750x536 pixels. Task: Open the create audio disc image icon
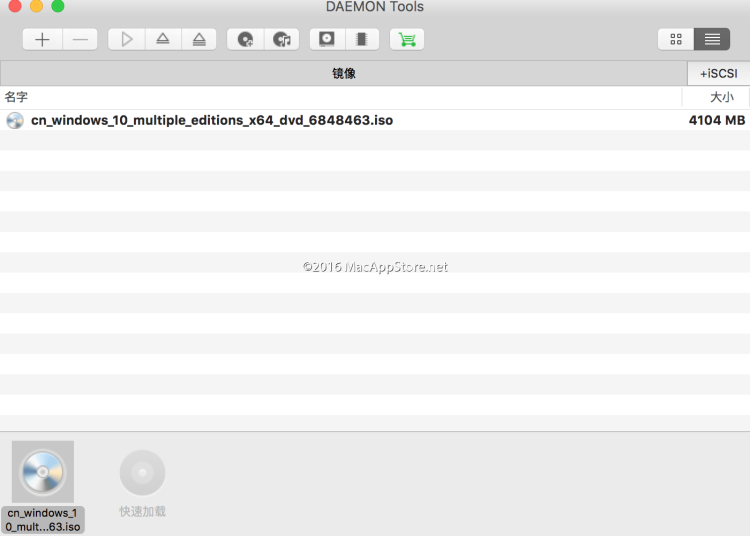[x=282, y=40]
